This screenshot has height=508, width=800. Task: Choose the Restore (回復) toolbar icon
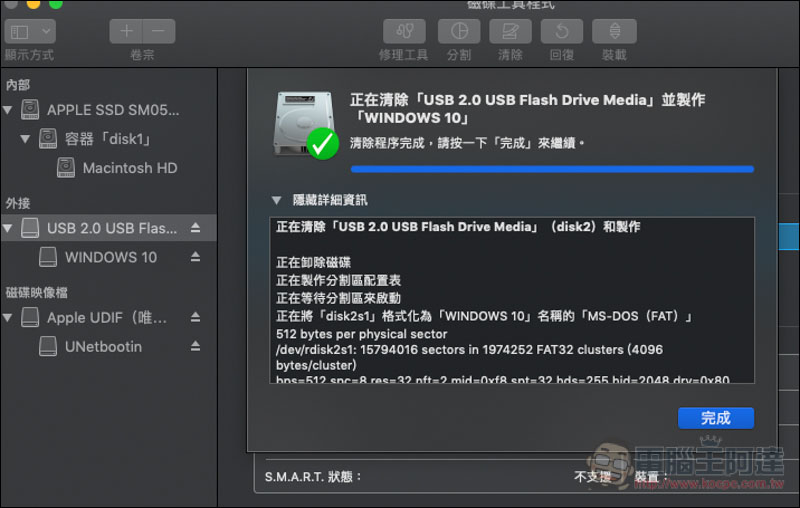point(562,32)
